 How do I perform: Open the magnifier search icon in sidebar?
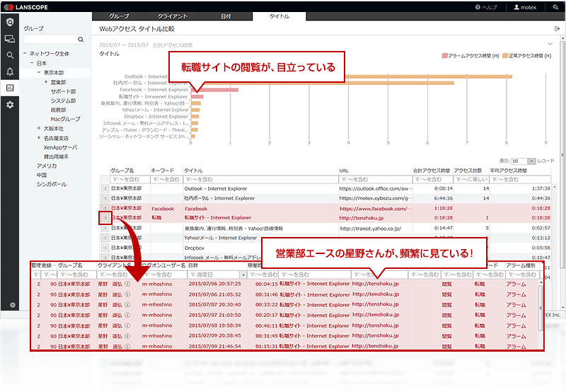(10, 55)
